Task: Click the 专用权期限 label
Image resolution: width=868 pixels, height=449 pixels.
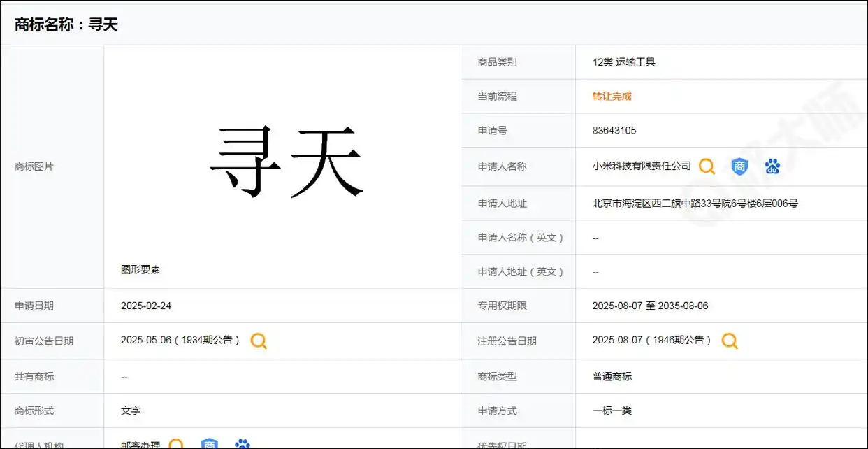Action: point(502,306)
